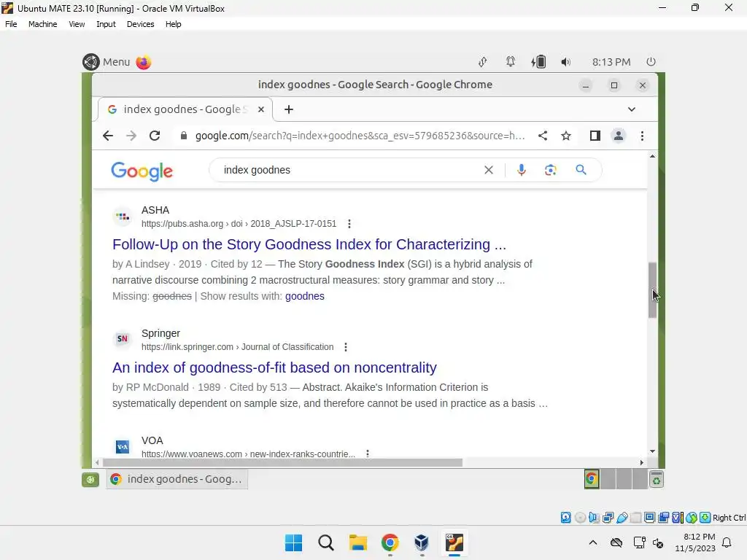Open the VirtualBox Input menu
Viewport: 747px width, 560px height.
pyautogui.click(x=106, y=24)
